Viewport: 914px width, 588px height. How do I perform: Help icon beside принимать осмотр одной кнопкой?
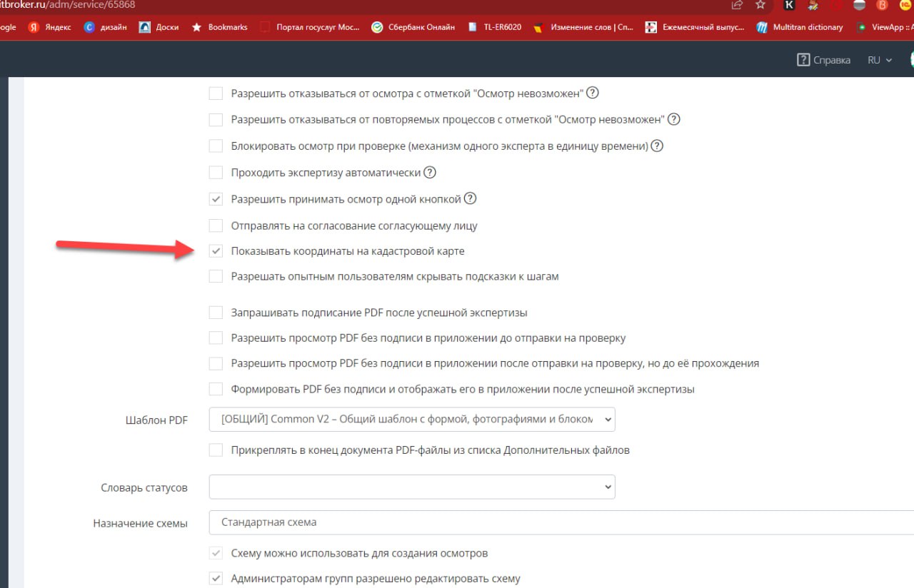[x=470, y=198]
